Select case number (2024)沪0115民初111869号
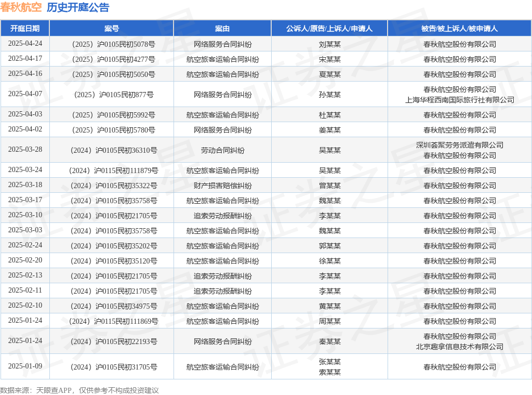Image resolution: width=532 pixels, height=395 pixels. coord(112,321)
